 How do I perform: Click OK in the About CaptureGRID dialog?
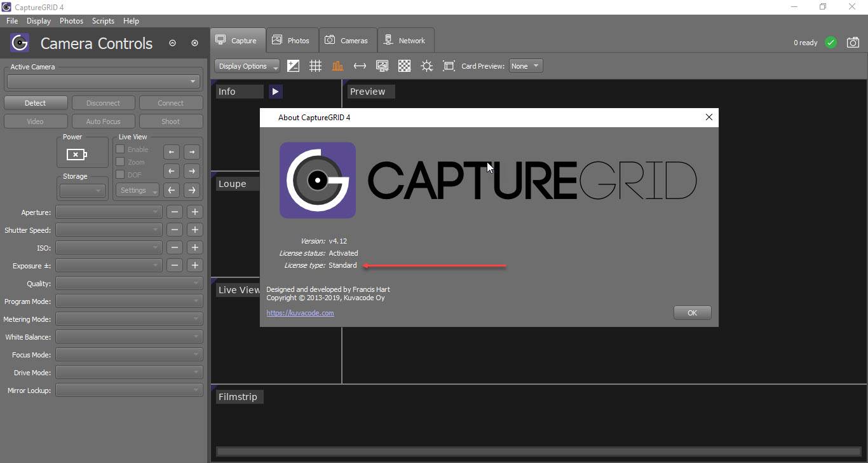coord(692,312)
